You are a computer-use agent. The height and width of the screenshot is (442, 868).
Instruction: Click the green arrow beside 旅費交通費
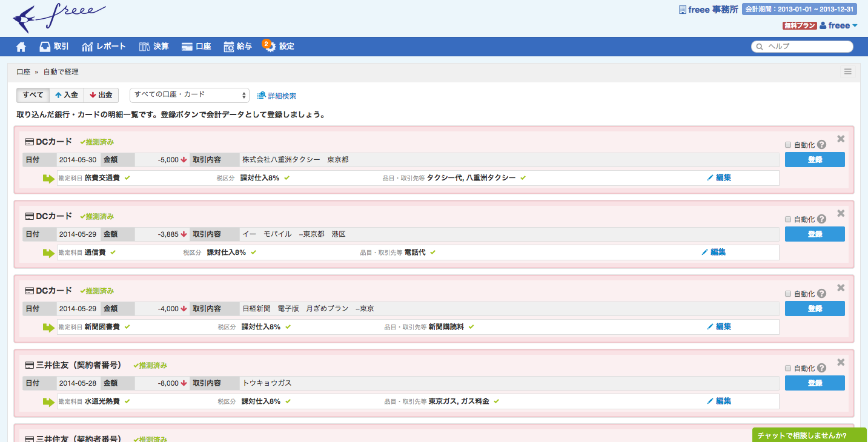[x=48, y=178]
